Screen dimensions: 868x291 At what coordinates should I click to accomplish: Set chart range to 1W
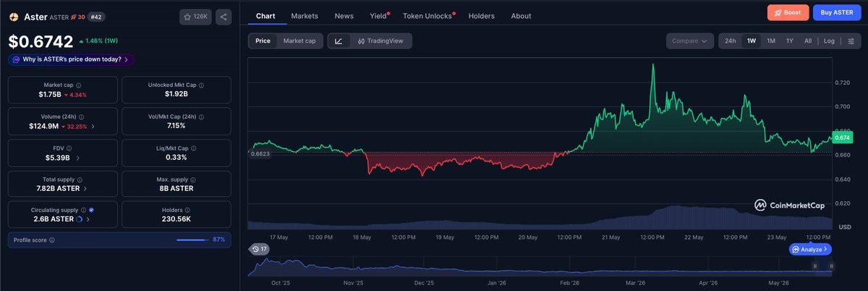click(x=752, y=41)
